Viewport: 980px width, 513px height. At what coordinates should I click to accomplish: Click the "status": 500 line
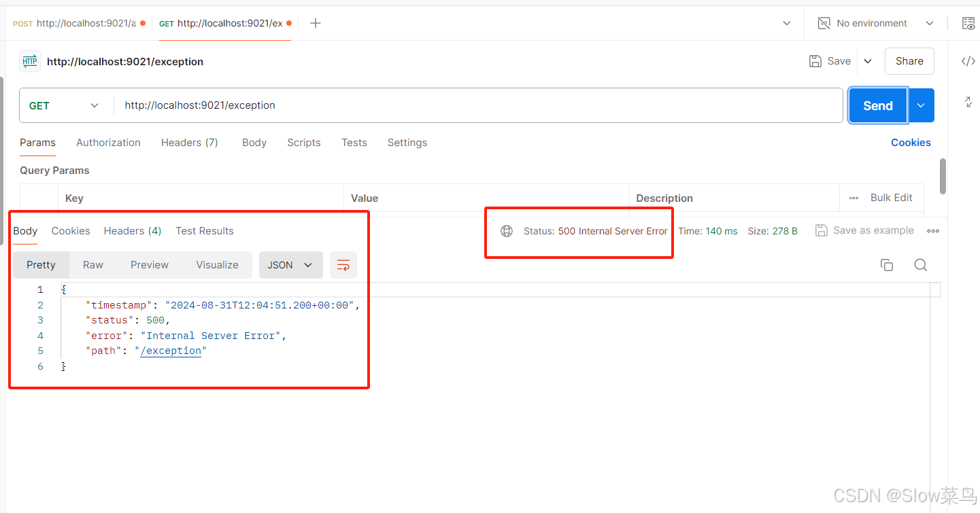pyautogui.click(x=127, y=320)
